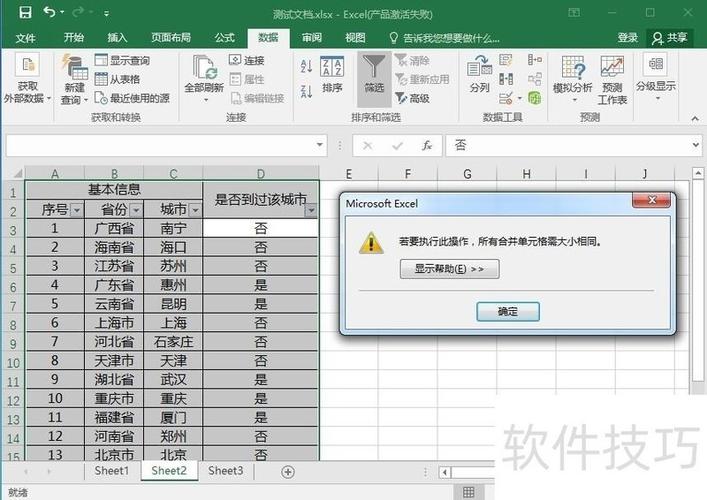Click the flash fill icon in 数据工具

506,60
